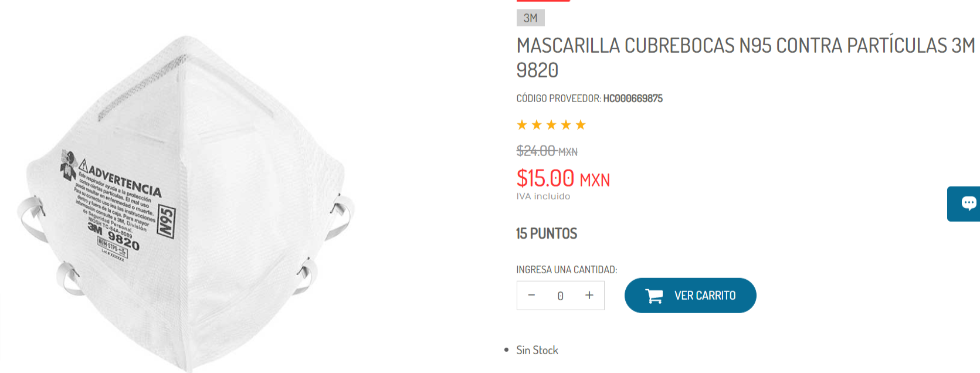Click the product title Mascarilla Cubrebocas N95
Image resolution: width=980 pixels, height=373 pixels.
point(745,57)
